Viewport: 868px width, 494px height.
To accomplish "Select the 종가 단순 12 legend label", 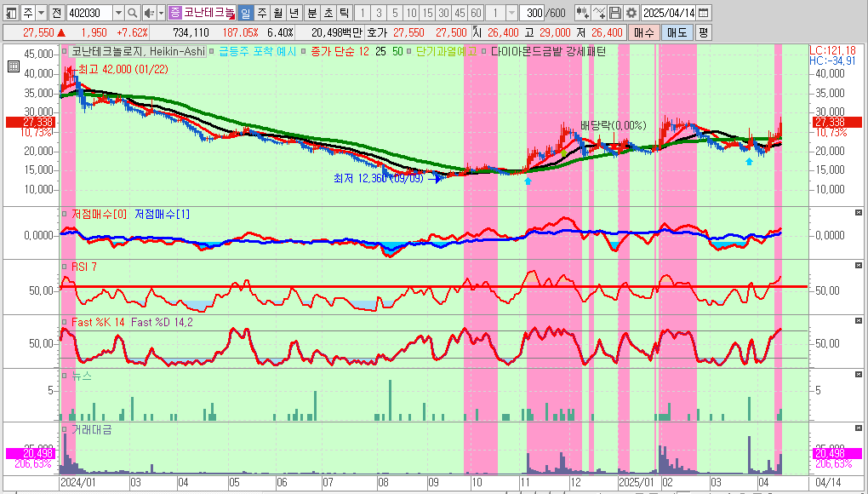I will (x=340, y=51).
